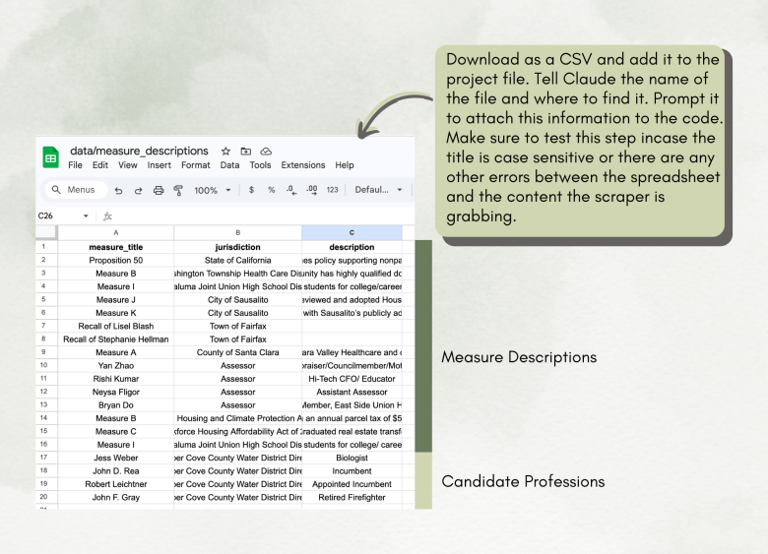Select the John D. Rea cell
This screenshot has height=554, width=768.
[116, 471]
